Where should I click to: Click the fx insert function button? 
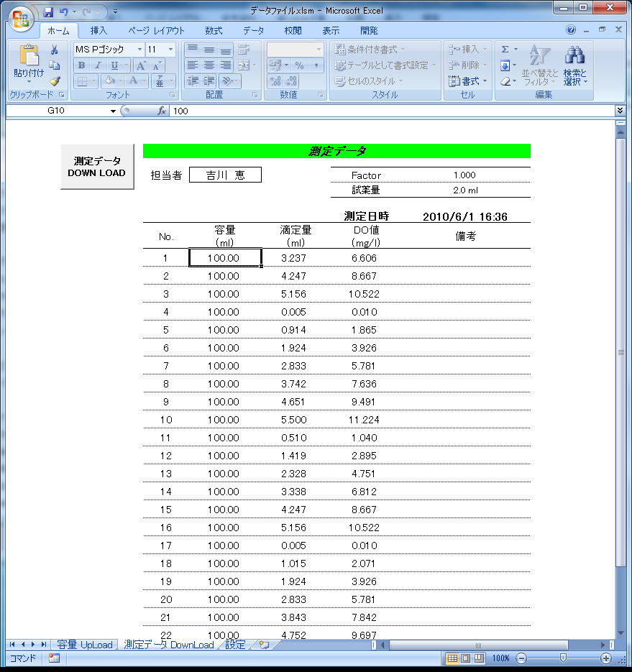coord(162,111)
